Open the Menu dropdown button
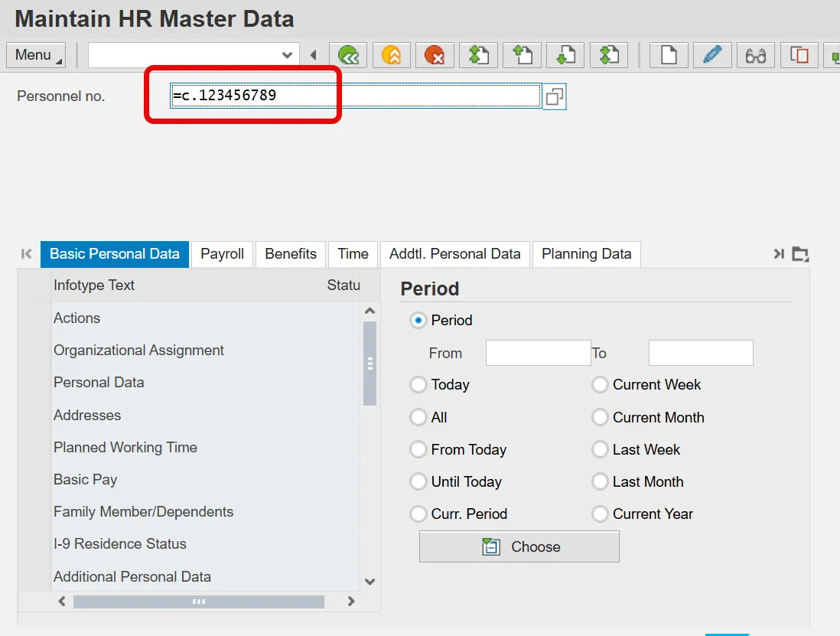 [36, 55]
